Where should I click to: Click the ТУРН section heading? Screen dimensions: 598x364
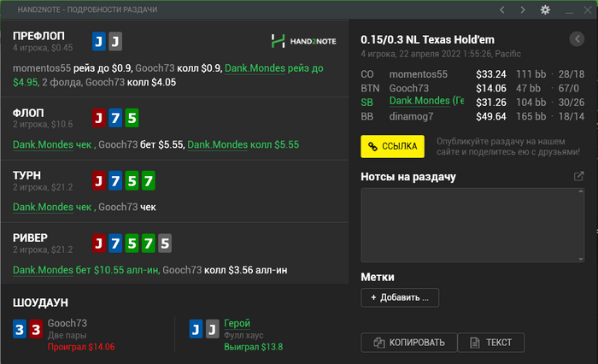click(x=26, y=175)
